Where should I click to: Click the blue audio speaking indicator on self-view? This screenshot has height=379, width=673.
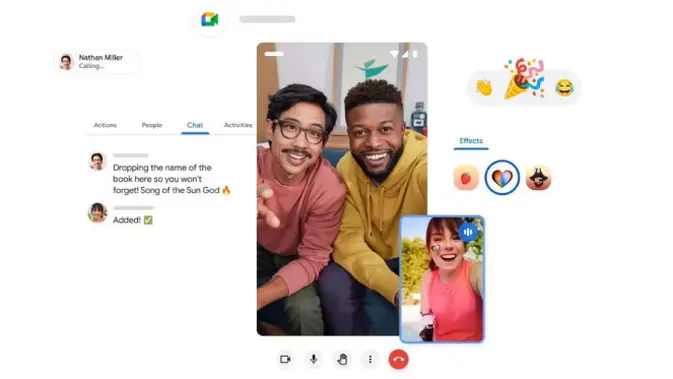click(x=468, y=232)
